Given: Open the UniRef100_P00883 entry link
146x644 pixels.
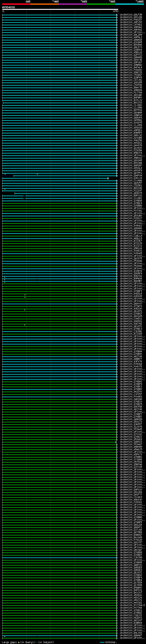Looking at the screenshot, I should [x=131, y=397].
